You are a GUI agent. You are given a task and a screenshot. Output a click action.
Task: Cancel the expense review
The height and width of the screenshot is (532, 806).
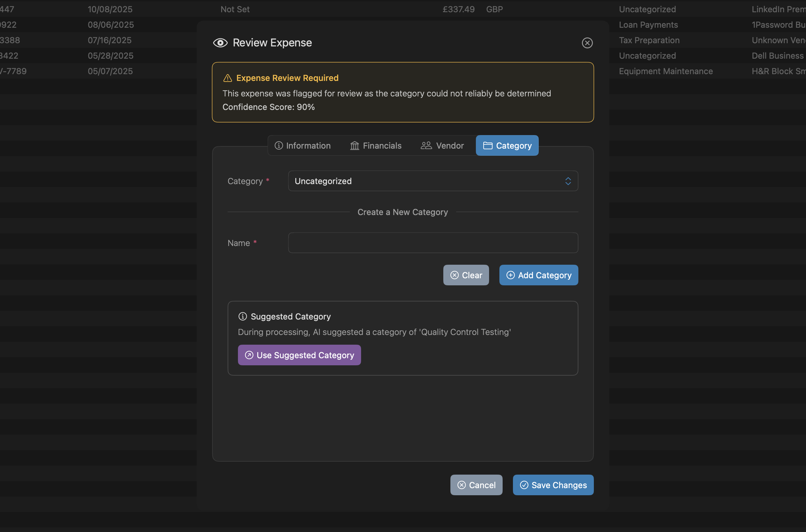(476, 485)
